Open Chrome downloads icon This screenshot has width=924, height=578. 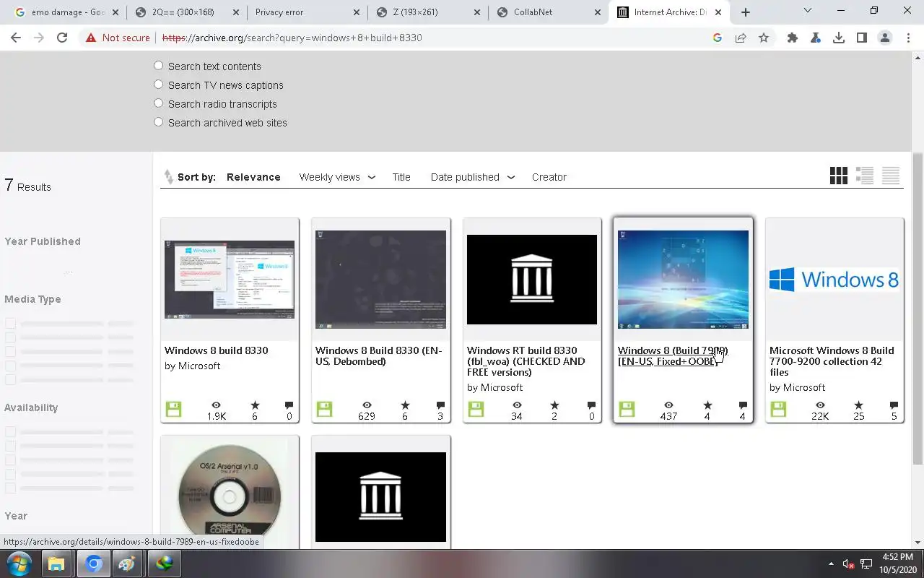(x=839, y=38)
